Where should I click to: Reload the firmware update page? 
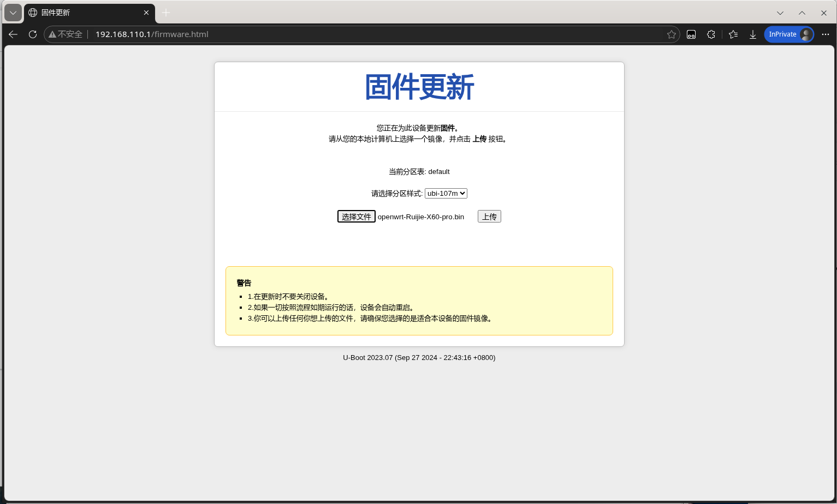(x=33, y=34)
